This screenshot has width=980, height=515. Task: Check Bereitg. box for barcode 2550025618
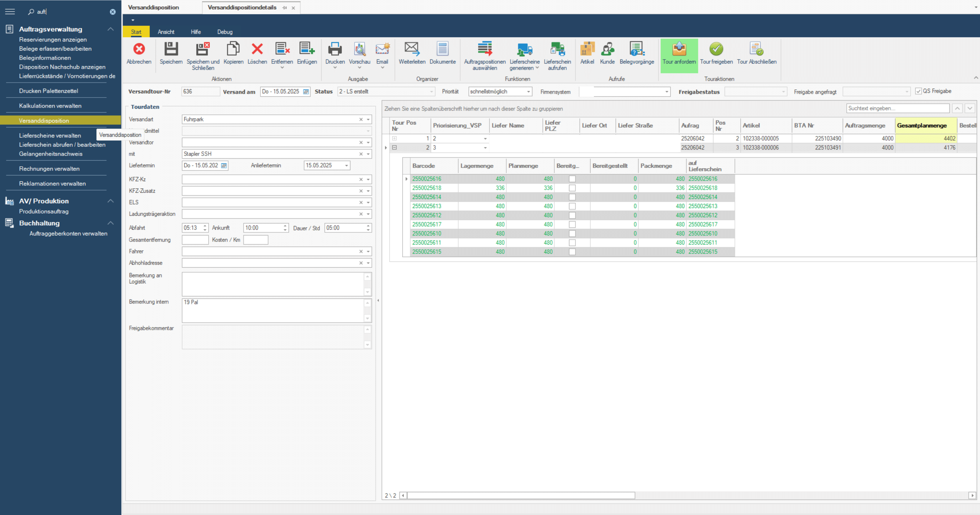[572, 188]
